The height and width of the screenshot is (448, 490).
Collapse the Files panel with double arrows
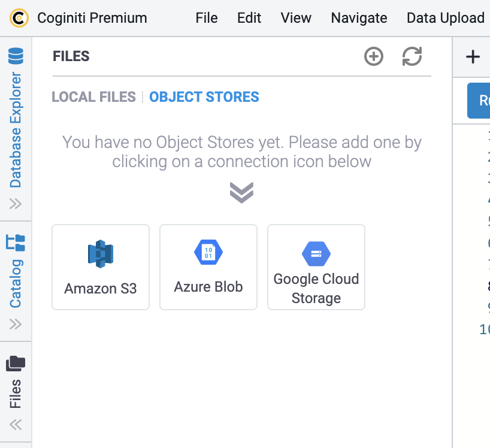click(15, 424)
